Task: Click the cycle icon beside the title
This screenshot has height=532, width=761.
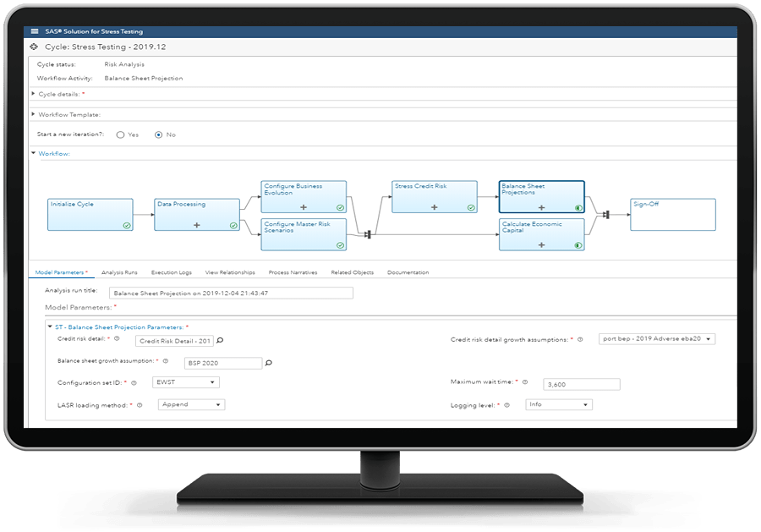Action: (x=34, y=47)
